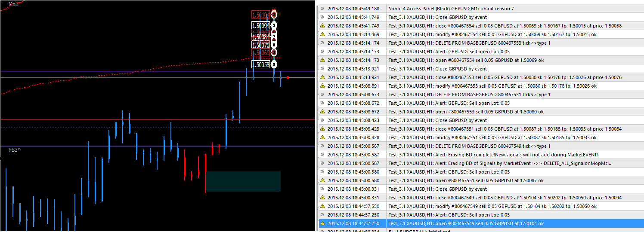Click the grey info dot on the Sonic_4 Access Panel row
644x232 pixels.
click(322, 9)
